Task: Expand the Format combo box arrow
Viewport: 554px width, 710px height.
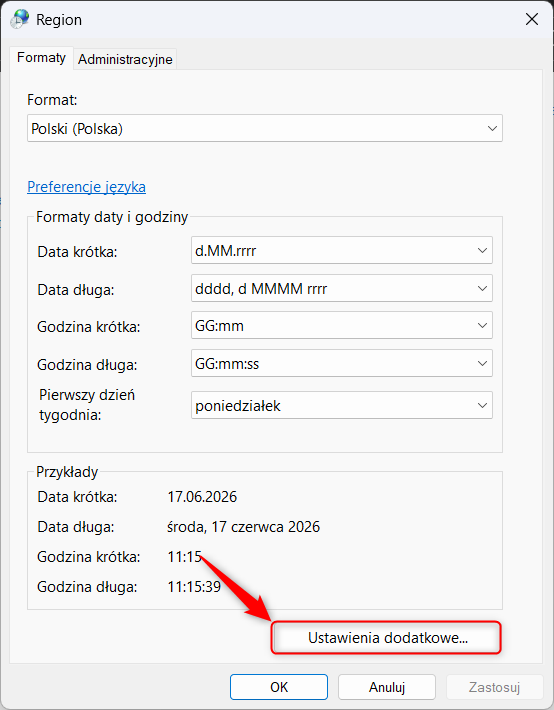Action: pyautogui.click(x=492, y=129)
